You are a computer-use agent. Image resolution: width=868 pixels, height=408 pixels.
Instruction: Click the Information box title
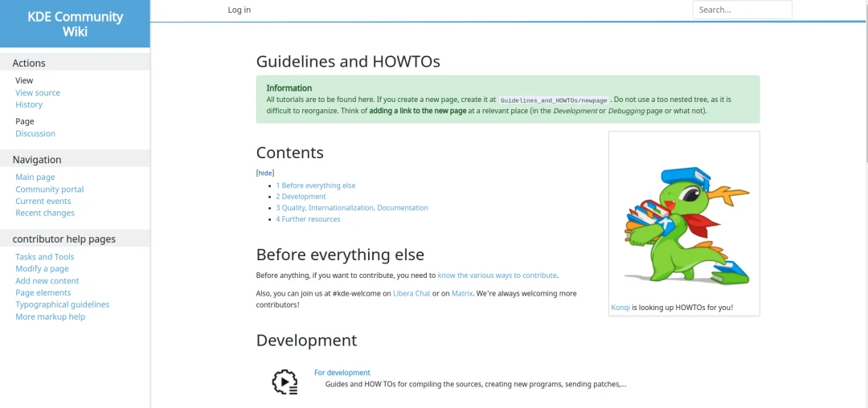click(289, 88)
